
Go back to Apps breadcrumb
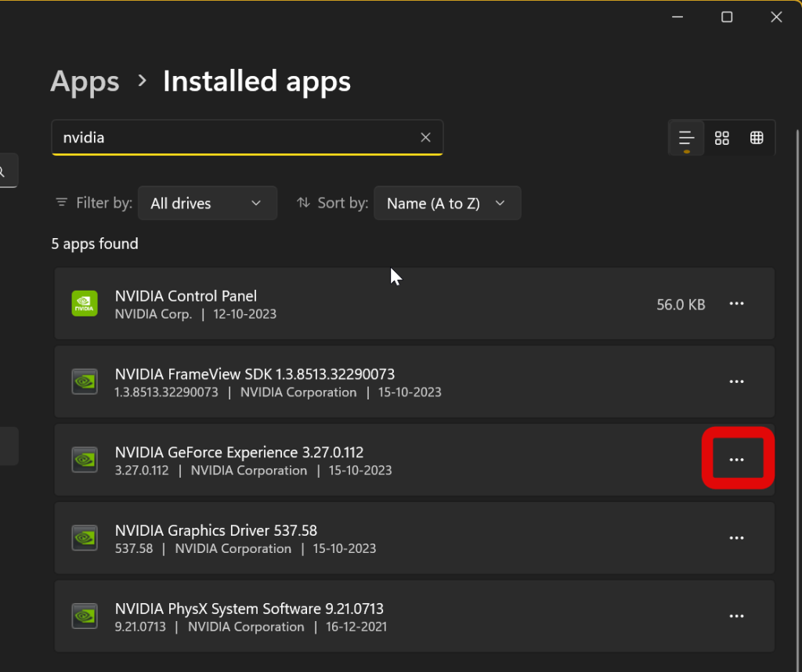pos(85,81)
